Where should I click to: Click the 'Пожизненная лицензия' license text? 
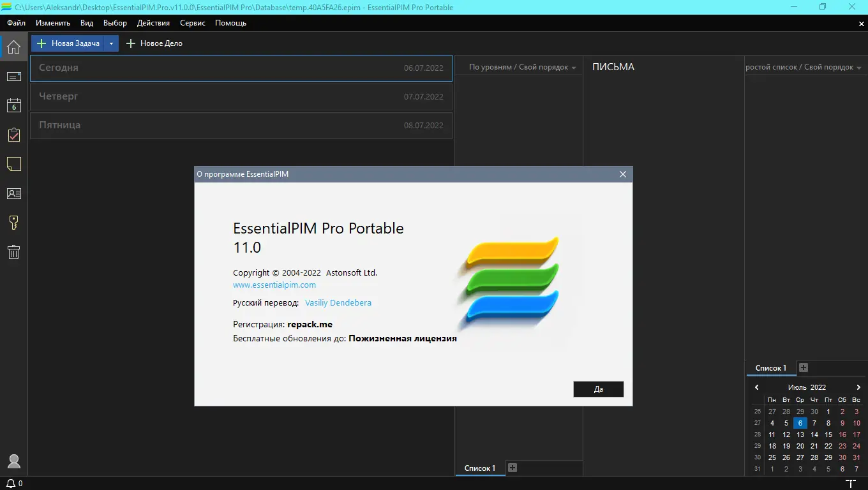pyautogui.click(x=403, y=339)
